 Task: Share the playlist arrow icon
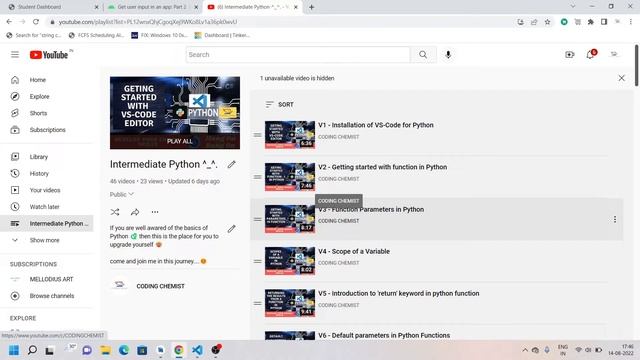pos(135,212)
